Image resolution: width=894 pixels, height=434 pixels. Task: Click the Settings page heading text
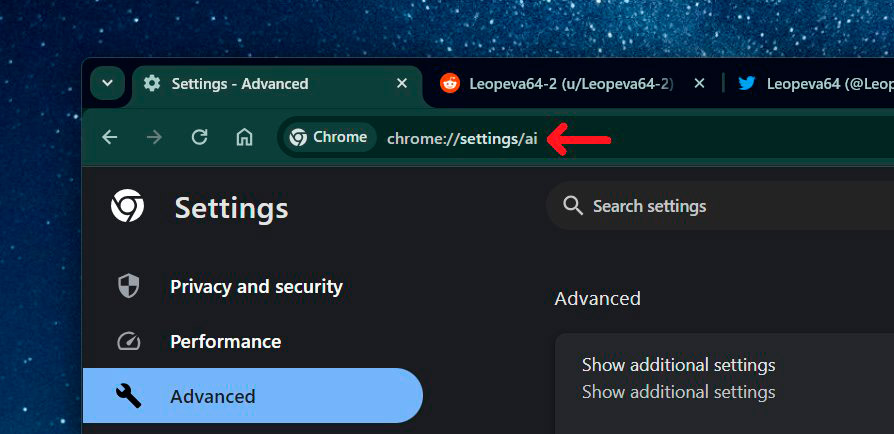[231, 208]
